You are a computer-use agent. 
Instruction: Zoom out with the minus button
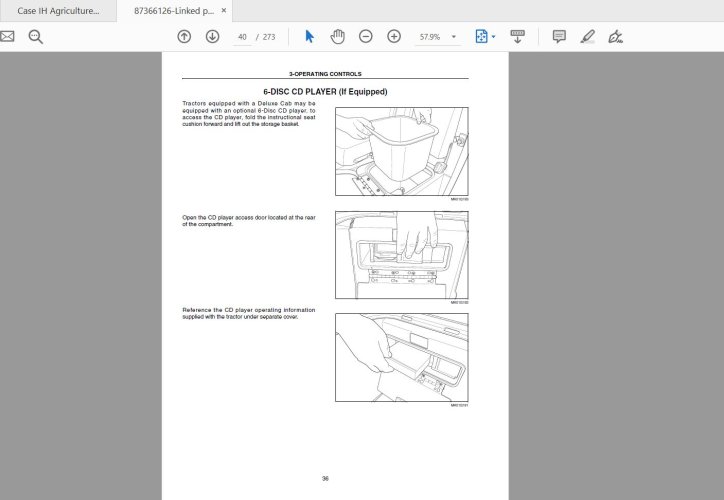coord(366,36)
